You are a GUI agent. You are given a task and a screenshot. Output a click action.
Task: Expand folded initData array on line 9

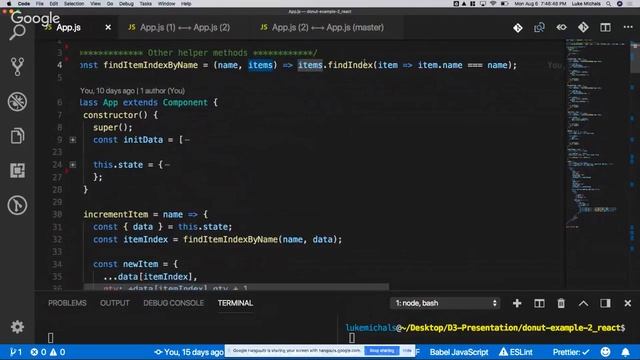[x=73, y=140]
